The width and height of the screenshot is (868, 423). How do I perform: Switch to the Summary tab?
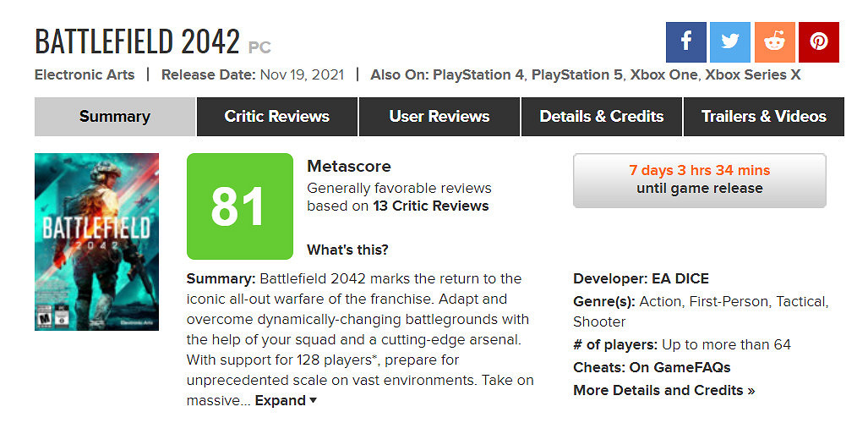[115, 117]
